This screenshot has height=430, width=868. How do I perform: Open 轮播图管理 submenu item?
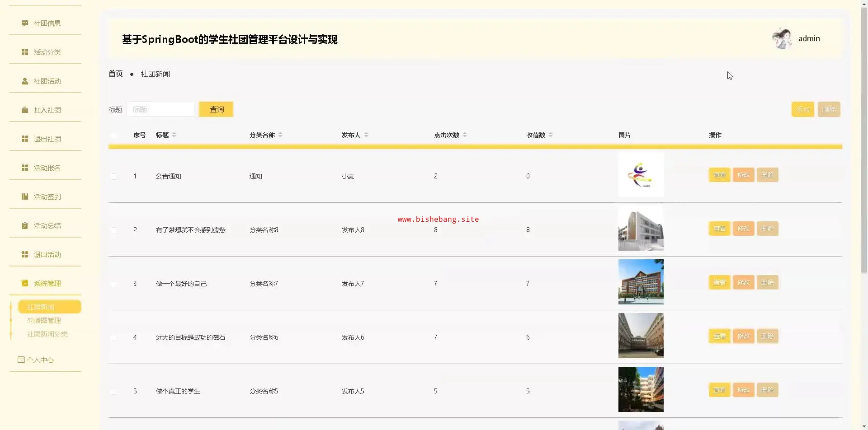tap(44, 321)
